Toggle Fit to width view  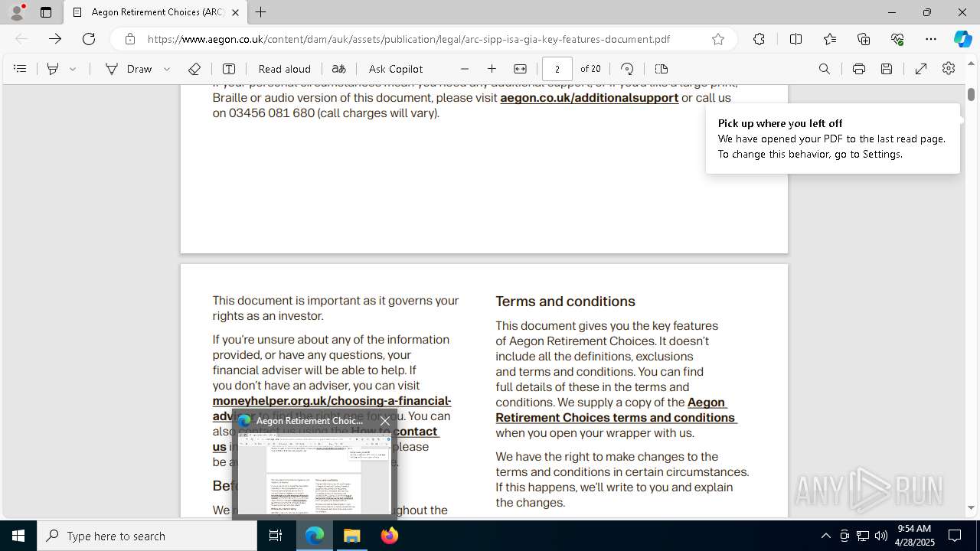pyautogui.click(x=521, y=69)
